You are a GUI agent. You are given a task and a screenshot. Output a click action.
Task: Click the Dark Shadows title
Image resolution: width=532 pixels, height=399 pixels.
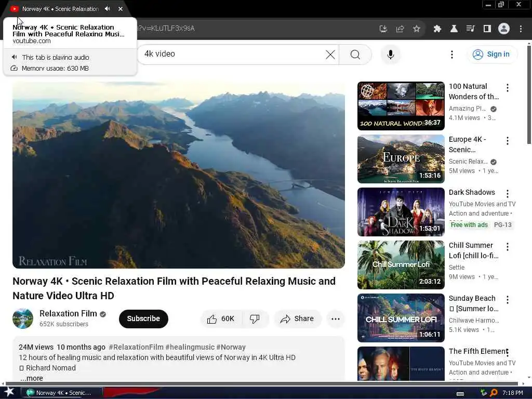coord(472,192)
